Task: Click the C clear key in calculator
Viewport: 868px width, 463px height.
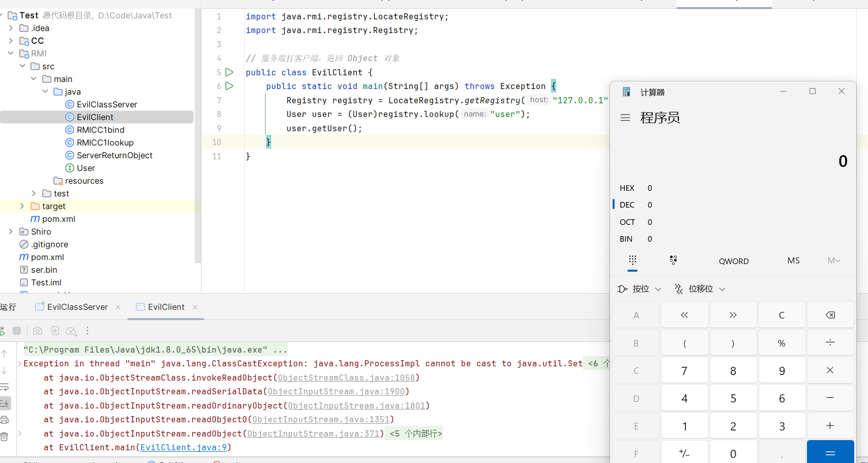Action: coord(782,315)
